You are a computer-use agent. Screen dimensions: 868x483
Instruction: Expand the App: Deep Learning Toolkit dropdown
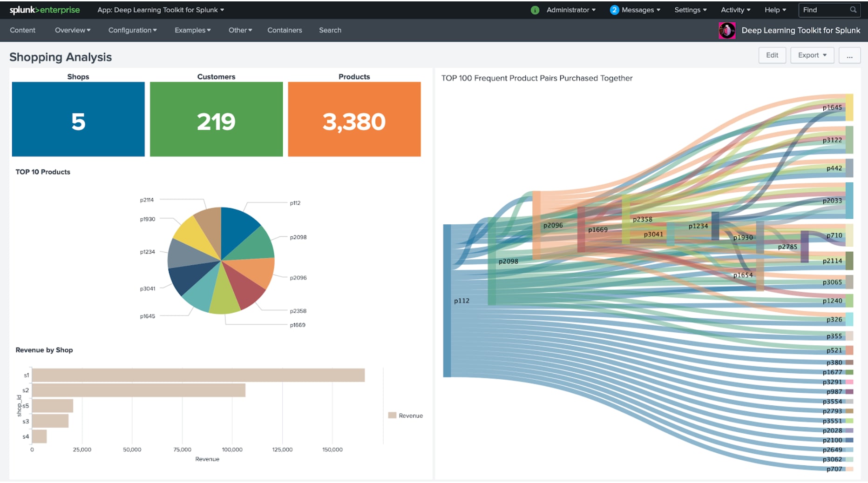[161, 10]
